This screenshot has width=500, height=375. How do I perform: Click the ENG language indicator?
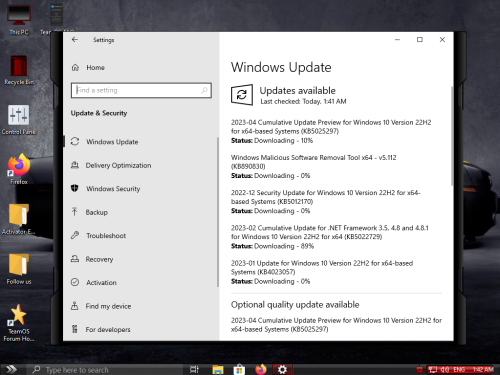coord(459,369)
